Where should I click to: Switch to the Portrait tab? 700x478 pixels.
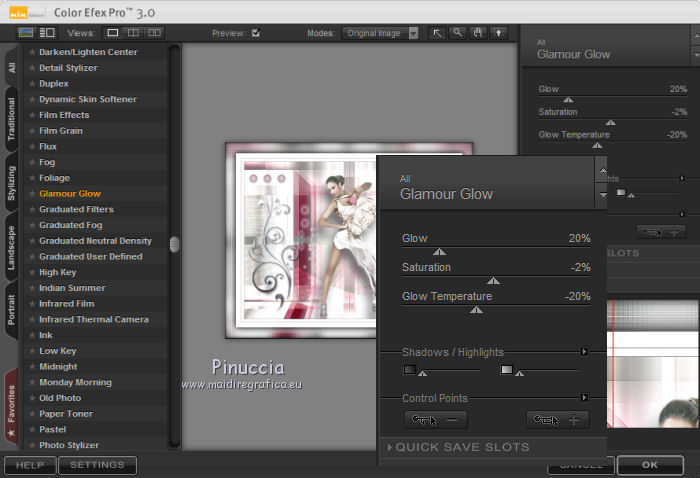click(12, 309)
